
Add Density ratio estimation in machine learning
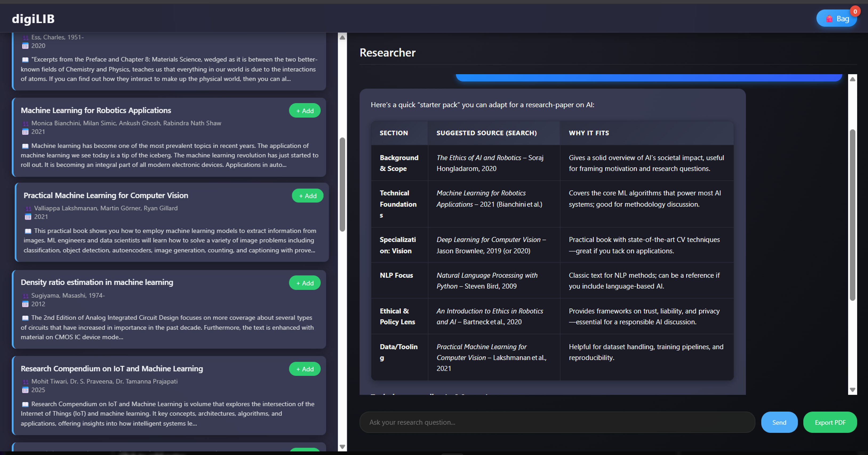tap(305, 283)
